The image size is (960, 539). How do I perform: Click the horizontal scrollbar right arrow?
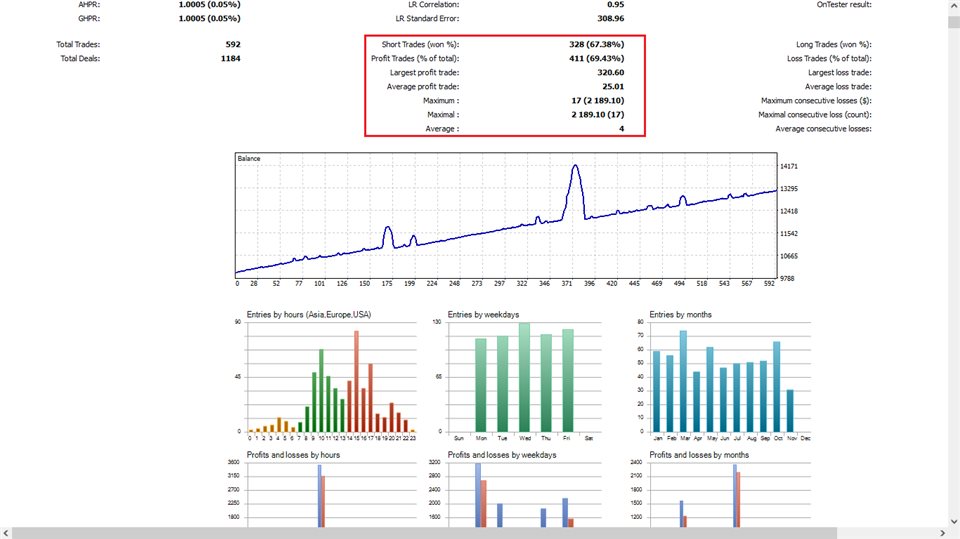942,533
